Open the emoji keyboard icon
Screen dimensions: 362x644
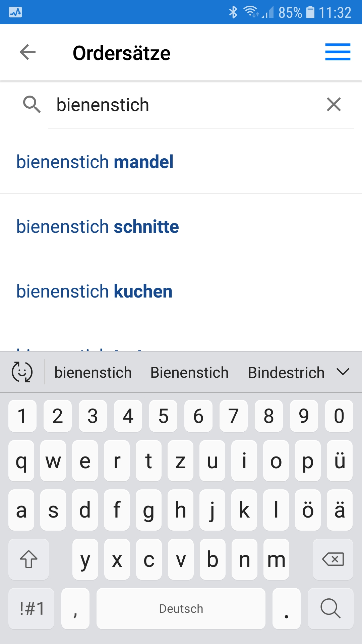(22, 372)
